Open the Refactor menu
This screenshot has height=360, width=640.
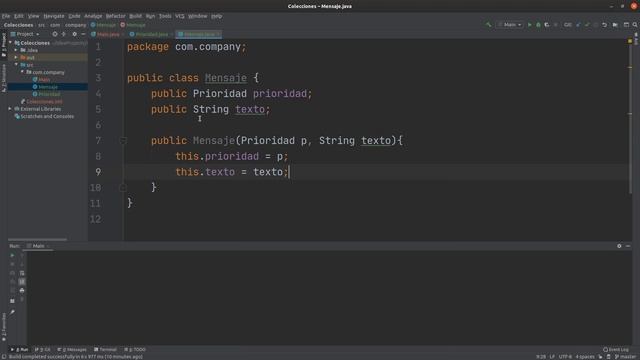(116, 16)
